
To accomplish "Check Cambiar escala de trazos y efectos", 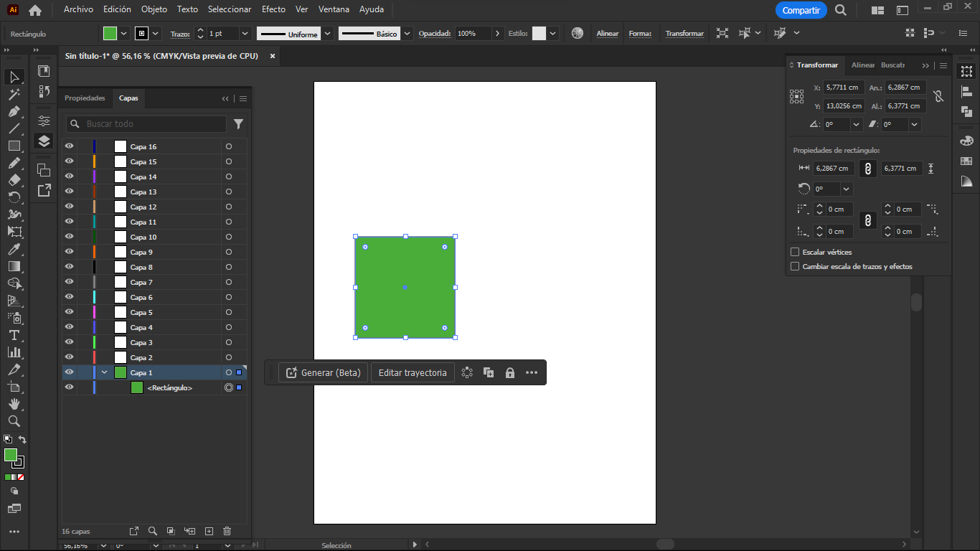I will pos(794,266).
